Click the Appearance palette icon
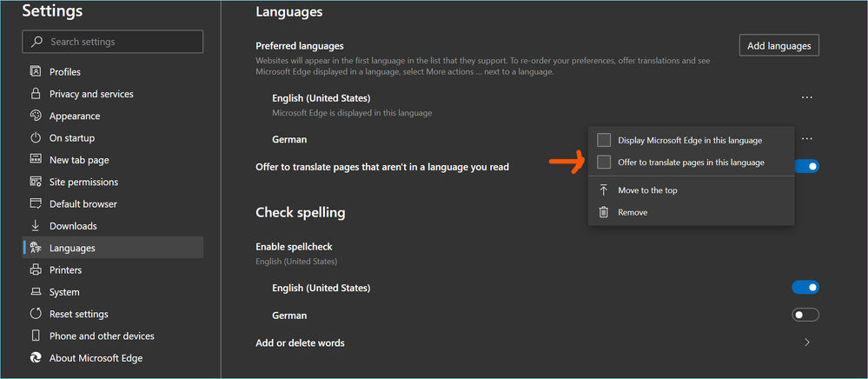Image resolution: width=868 pixels, height=379 pixels. point(36,116)
